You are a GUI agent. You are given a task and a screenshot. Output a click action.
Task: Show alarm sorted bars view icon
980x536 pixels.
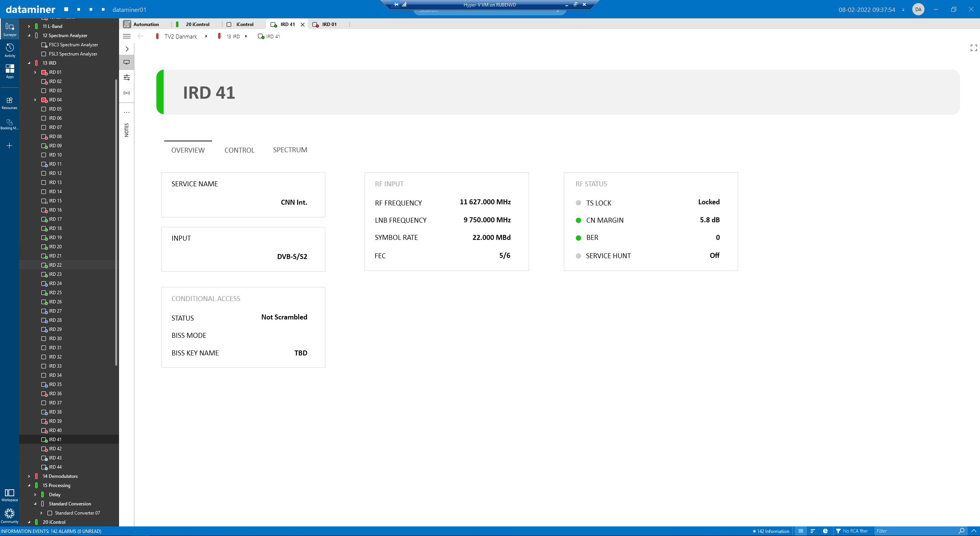tap(813, 531)
